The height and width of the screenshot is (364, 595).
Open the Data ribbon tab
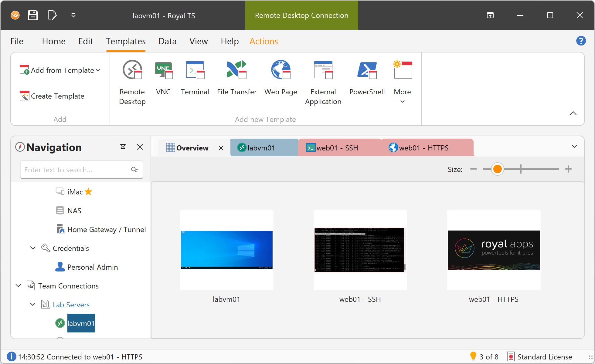point(167,41)
